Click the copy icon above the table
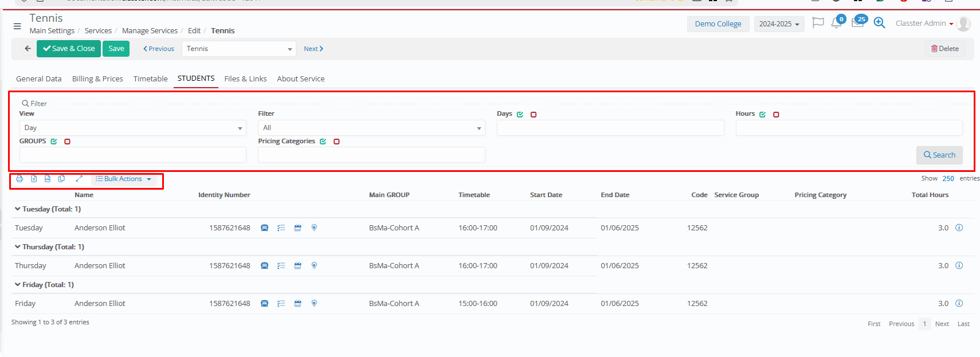This screenshot has width=980, height=357. (x=61, y=179)
